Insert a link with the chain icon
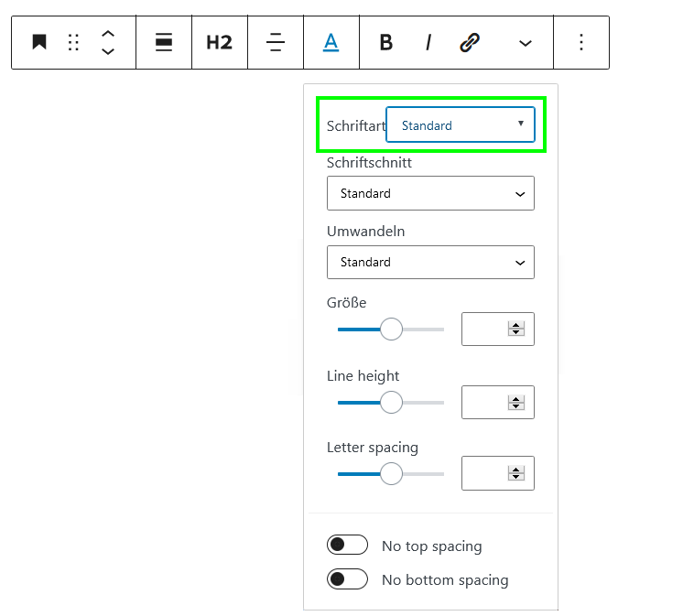Screen dimensions: 683x616 [470, 42]
